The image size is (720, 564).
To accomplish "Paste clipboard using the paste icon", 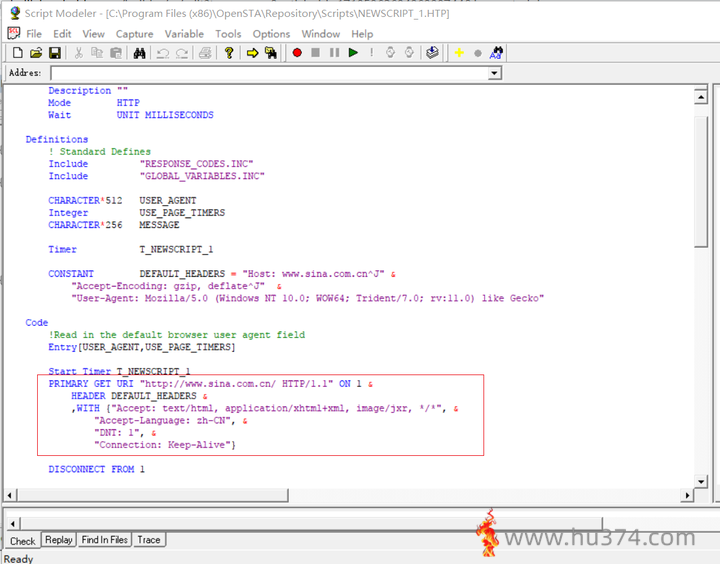I will pos(116,53).
